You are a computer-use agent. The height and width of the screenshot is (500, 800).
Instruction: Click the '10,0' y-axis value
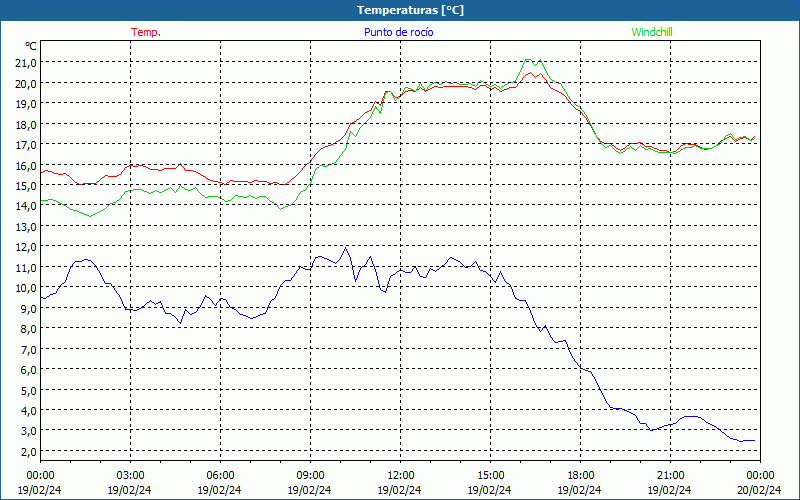(x=26, y=288)
